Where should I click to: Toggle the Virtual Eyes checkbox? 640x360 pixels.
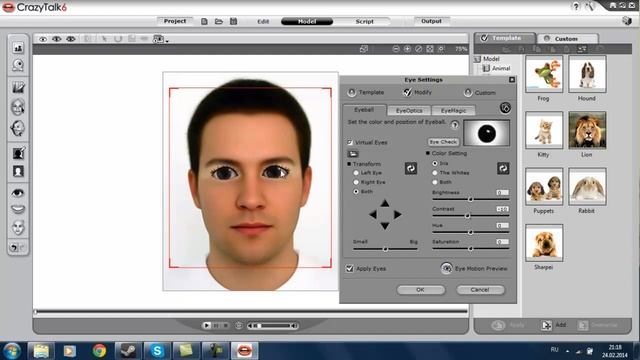(350, 142)
